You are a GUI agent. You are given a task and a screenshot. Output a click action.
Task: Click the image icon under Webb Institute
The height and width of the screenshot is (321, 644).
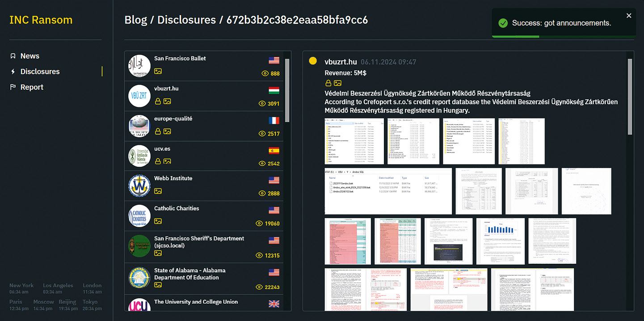158,191
